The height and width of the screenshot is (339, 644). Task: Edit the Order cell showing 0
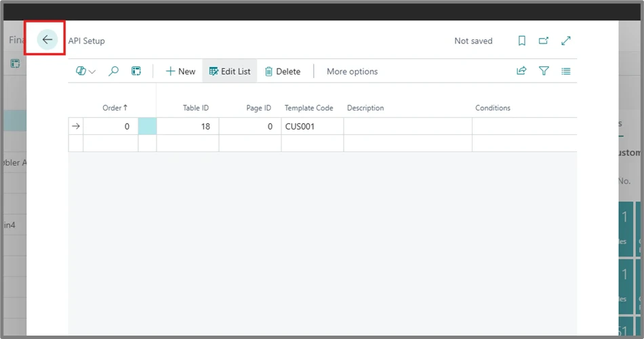[x=110, y=126]
